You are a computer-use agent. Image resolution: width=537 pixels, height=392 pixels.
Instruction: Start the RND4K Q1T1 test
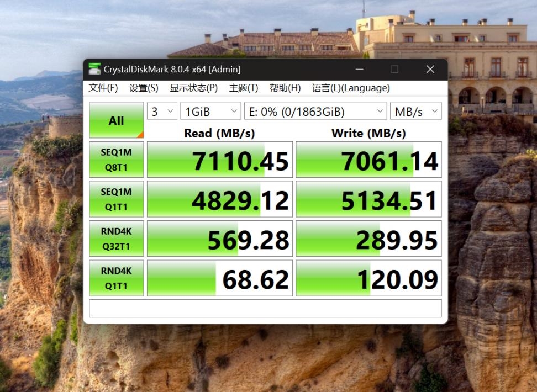click(x=117, y=278)
